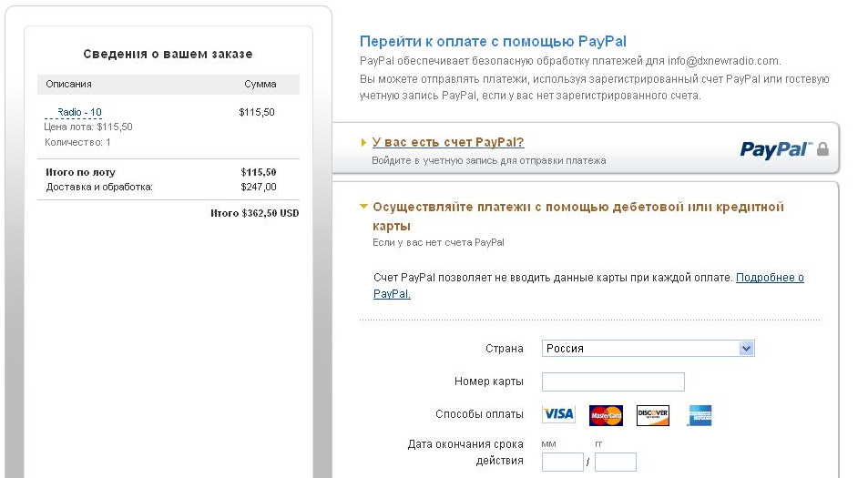
Task: Click the order total $362,50 USD
Action: (x=255, y=213)
